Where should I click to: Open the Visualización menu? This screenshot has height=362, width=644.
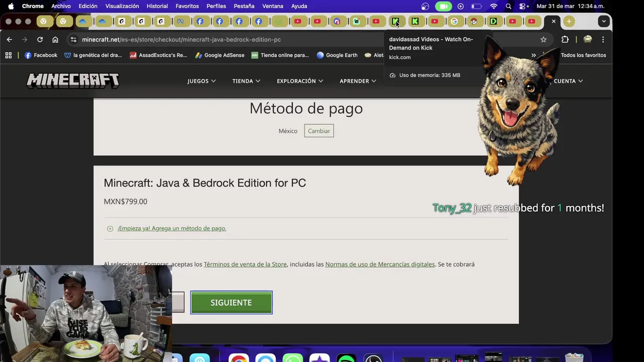point(122,6)
